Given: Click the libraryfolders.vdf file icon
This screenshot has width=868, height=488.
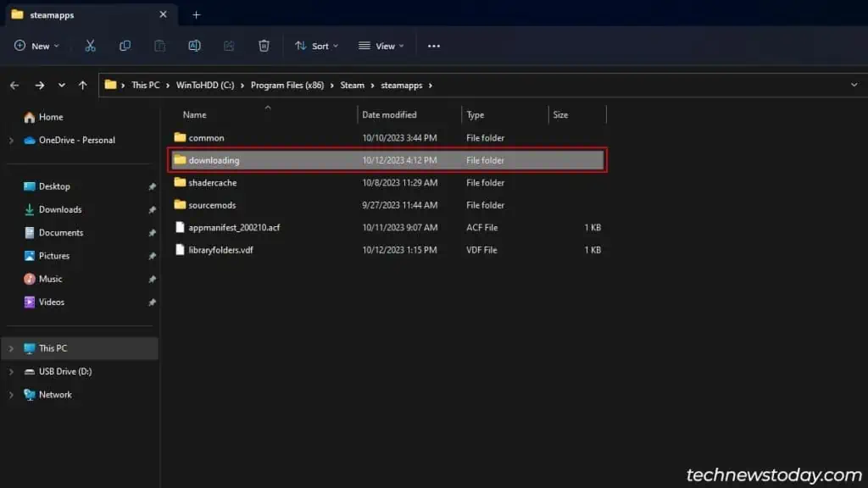Looking at the screenshot, I should 180,250.
